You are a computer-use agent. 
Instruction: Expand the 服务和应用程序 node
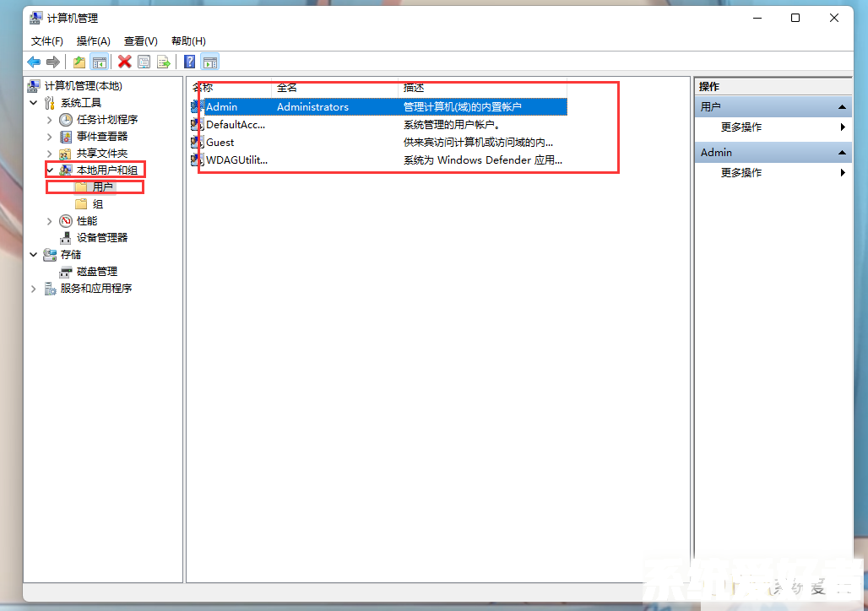pyautogui.click(x=34, y=289)
